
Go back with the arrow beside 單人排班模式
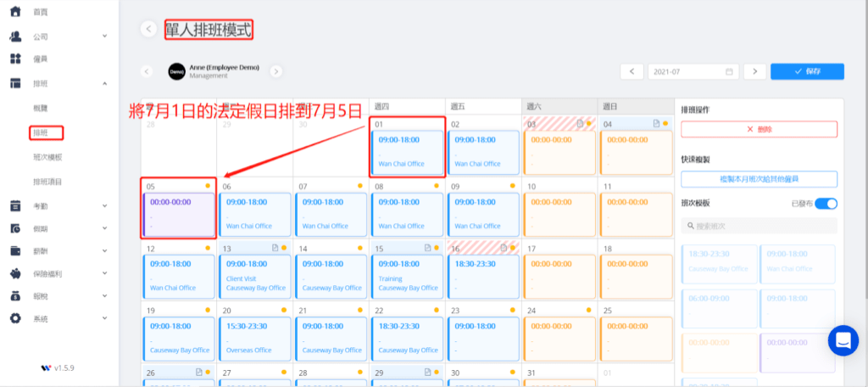click(x=148, y=29)
